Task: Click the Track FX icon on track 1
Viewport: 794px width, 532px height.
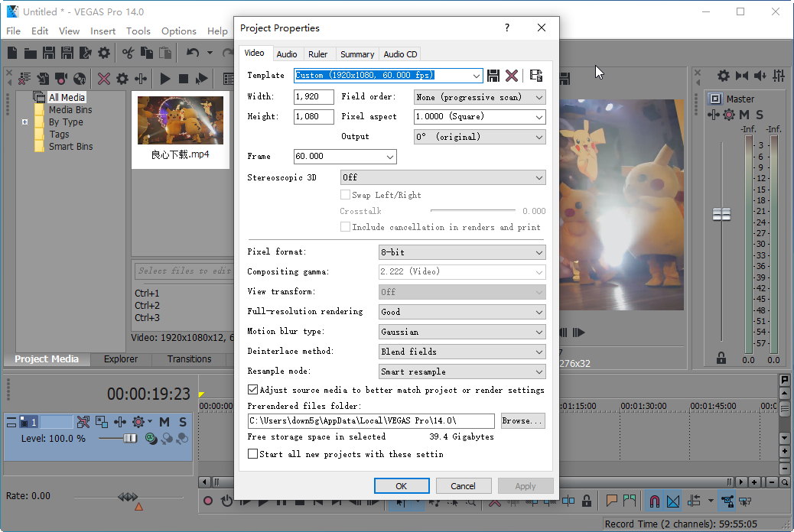Action: [138, 422]
